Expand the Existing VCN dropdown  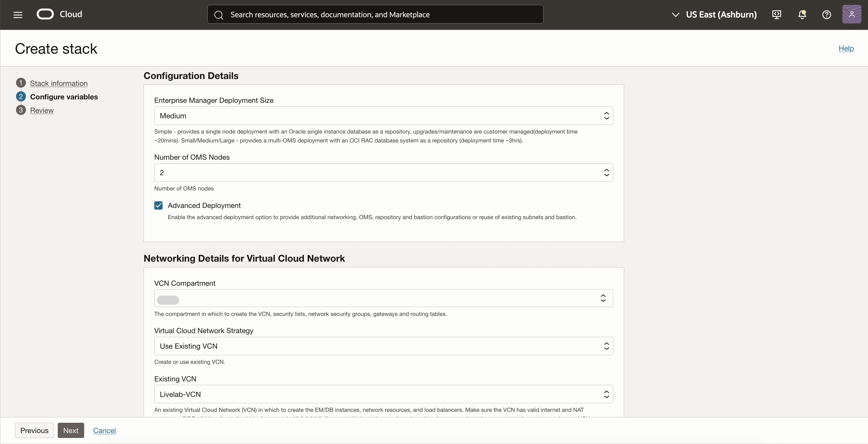(383, 395)
